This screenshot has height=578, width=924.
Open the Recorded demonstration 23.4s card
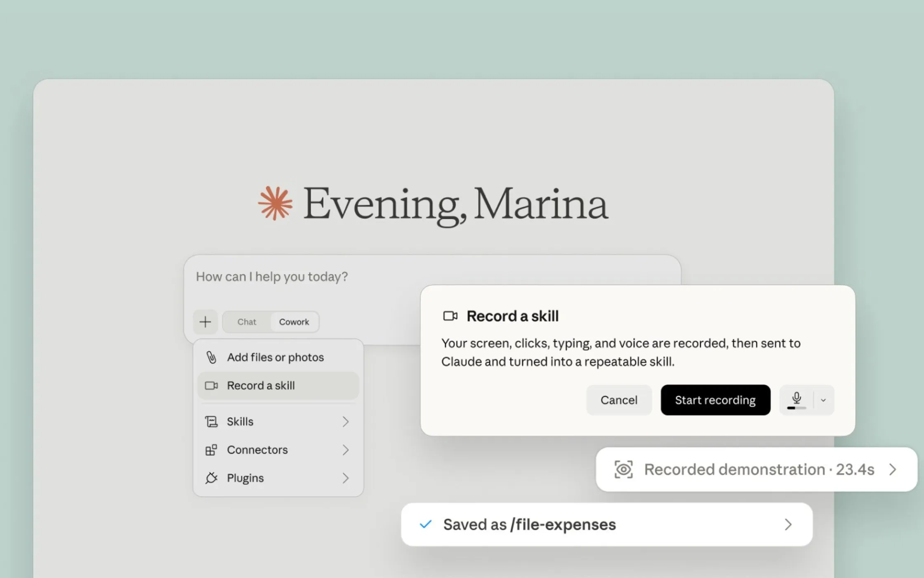(756, 469)
